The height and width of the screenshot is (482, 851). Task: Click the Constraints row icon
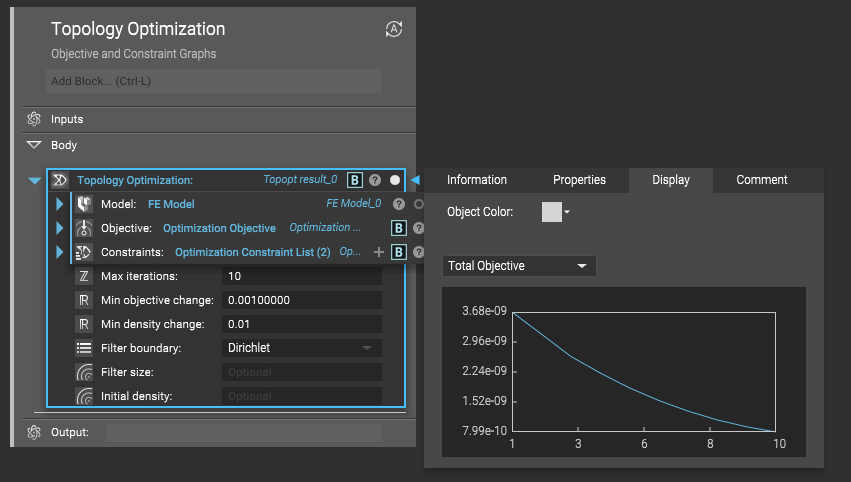point(84,252)
